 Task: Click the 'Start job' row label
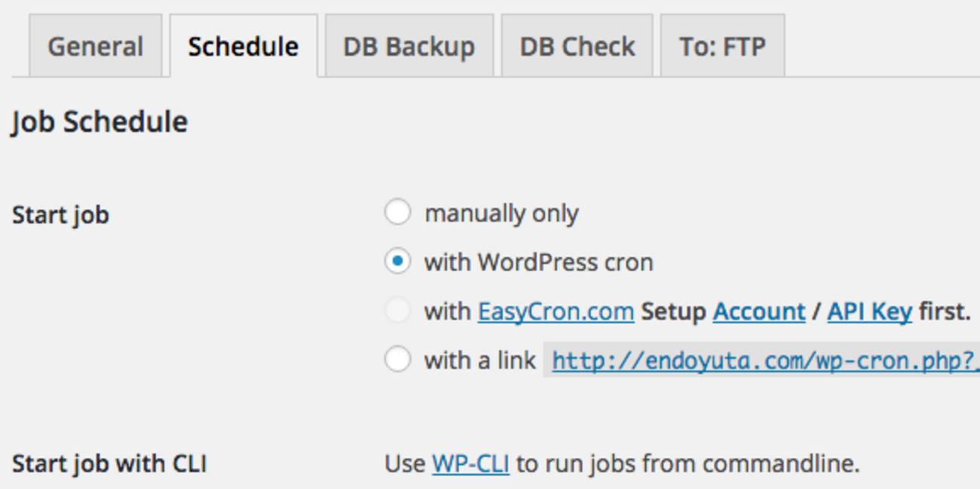click(60, 215)
